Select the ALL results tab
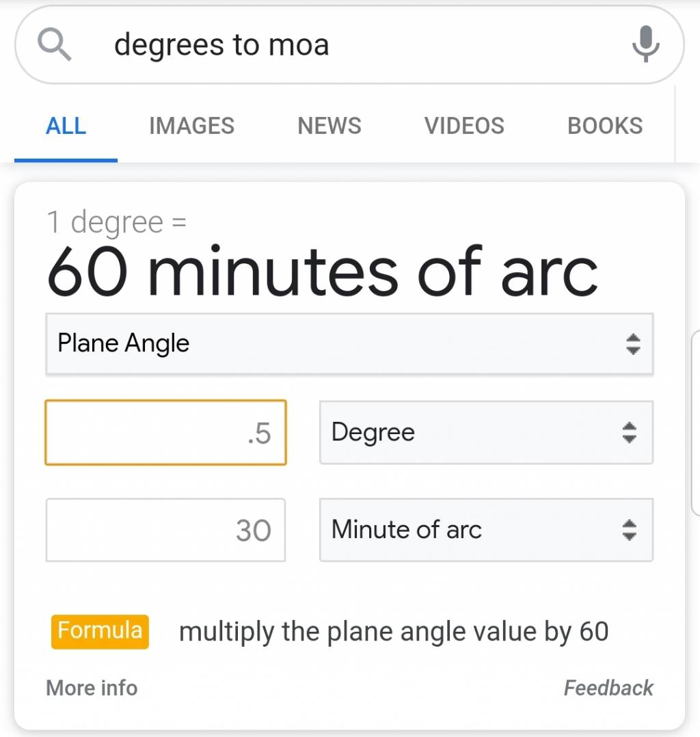Viewport: 700px width, 737px height. (66, 126)
